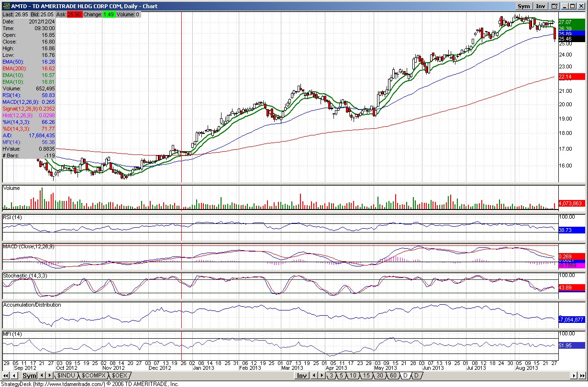Select the 5 minute interval tab
The image size is (588, 387).
tap(342, 376)
